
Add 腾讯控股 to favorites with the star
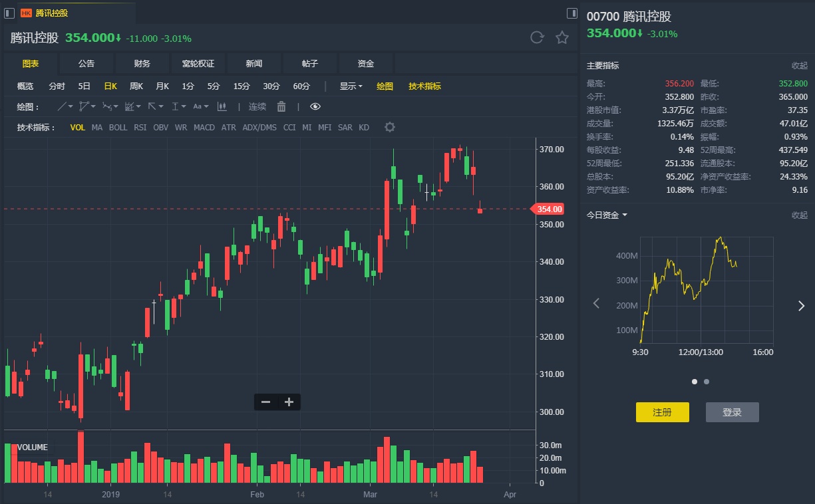(562, 38)
